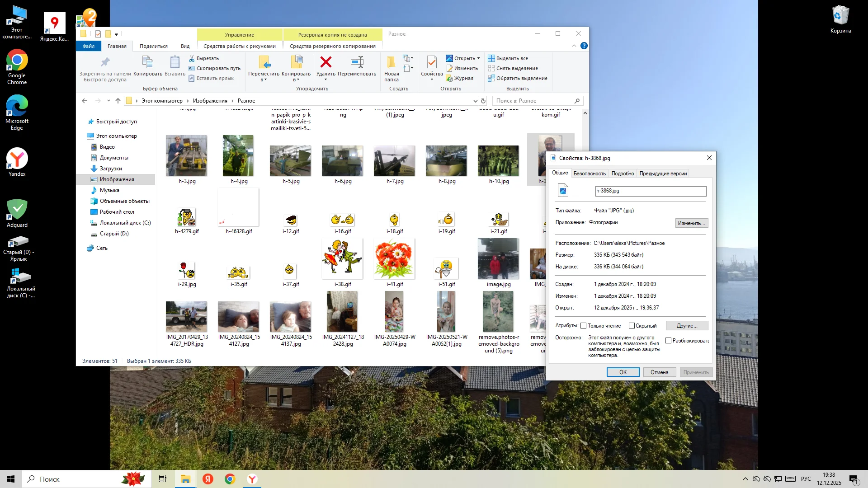Open the View (Вид) ribbon tab

point(185,46)
